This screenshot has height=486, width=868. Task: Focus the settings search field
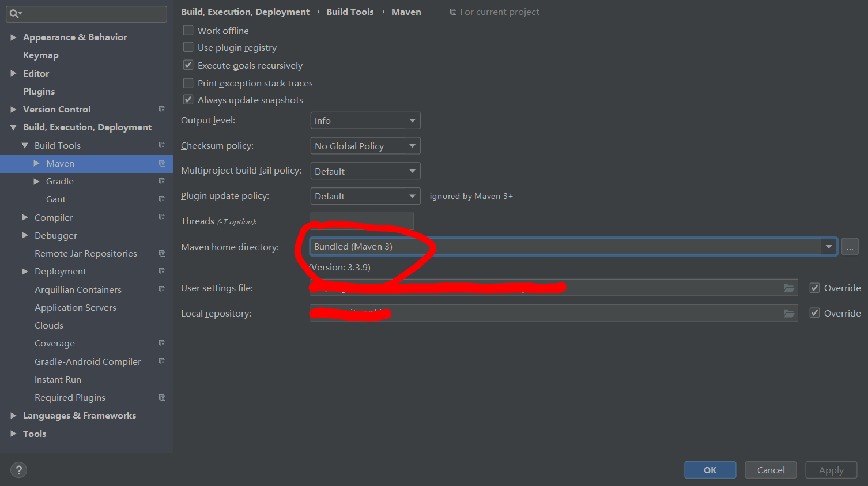(86, 14)
